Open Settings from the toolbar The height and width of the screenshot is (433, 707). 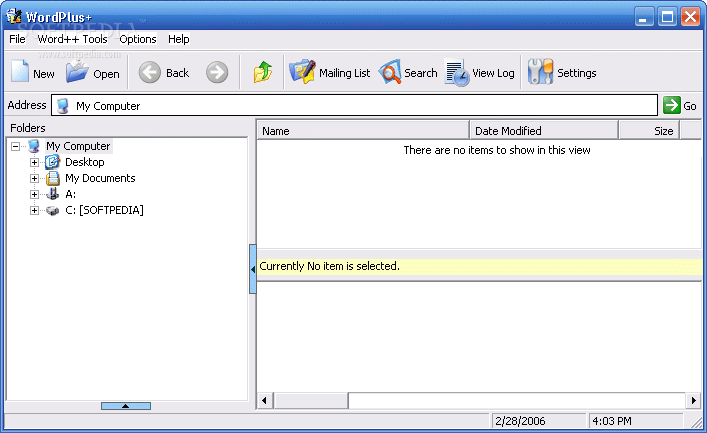562,72
